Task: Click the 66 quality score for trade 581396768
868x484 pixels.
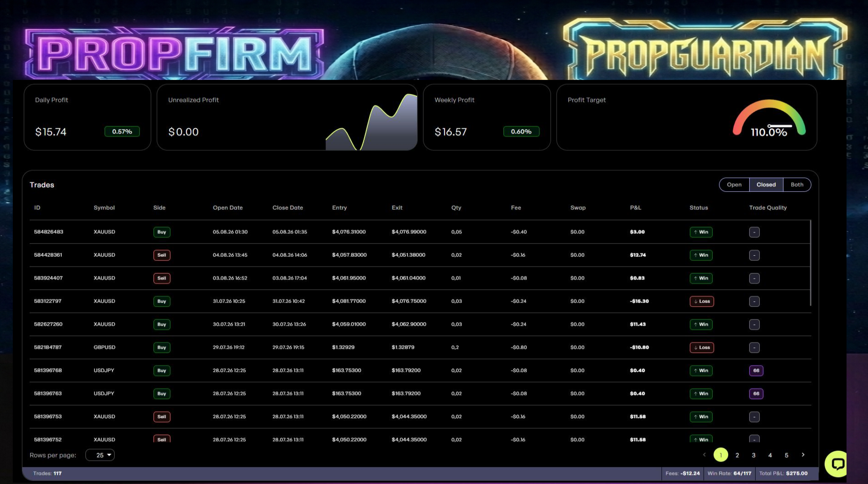Action: (x=756, y=371)
